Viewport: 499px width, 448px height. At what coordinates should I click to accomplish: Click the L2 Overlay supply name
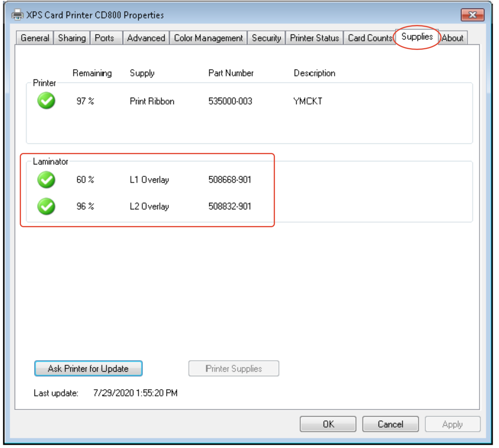click(149, 206)
